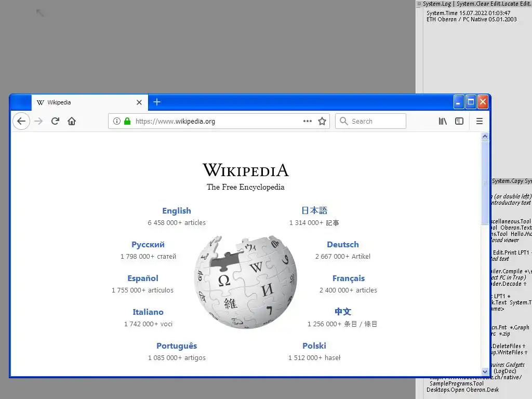Open the Italiano Wikipedia link
Viewport: 532px width, 399px height.
click(148, 312)
